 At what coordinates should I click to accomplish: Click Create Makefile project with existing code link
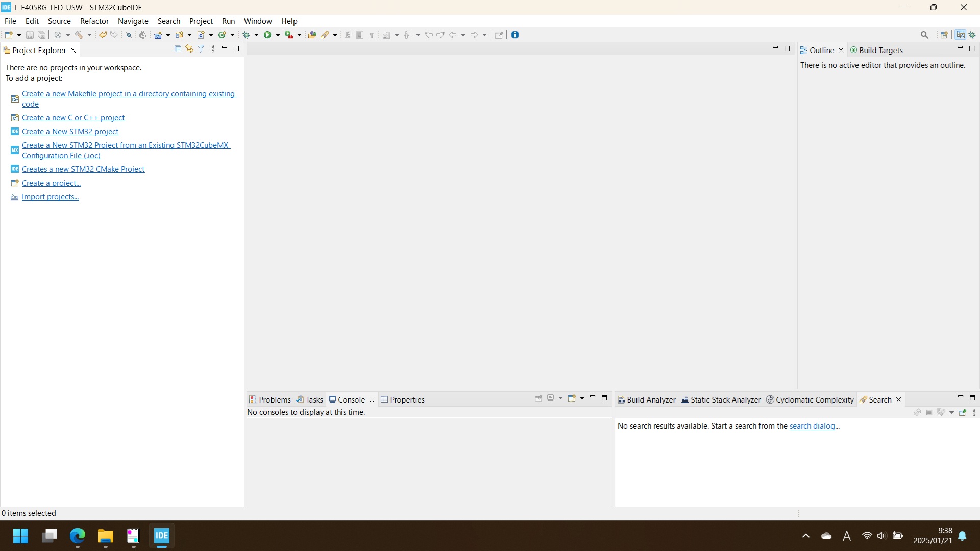pos(129,98)
